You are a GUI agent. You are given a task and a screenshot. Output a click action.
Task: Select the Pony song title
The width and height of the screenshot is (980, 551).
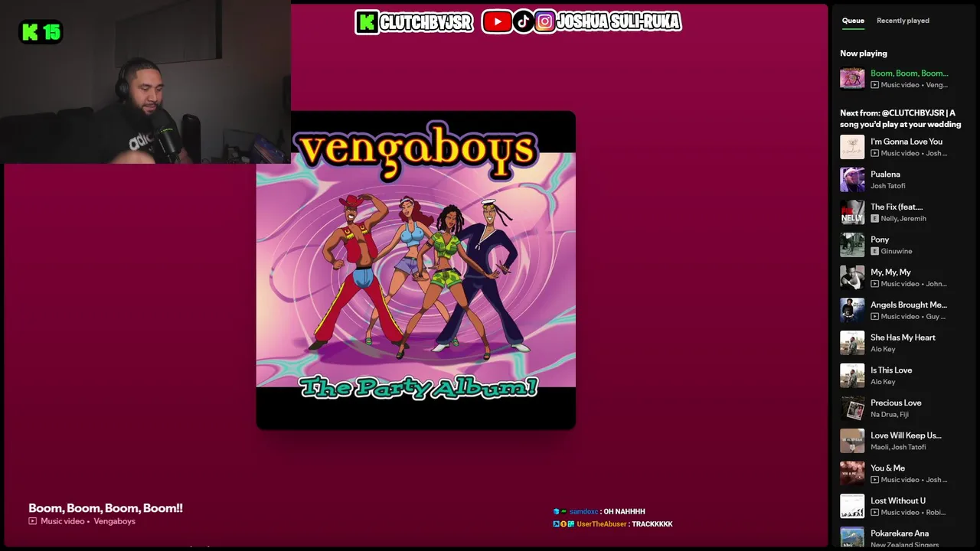[880, 240]
